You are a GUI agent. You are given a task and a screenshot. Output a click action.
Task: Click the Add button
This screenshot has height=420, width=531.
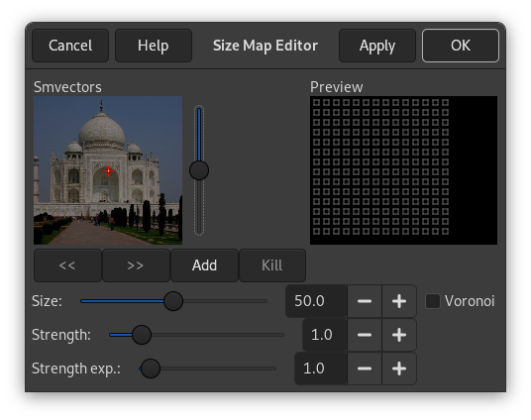coord(204,265)
